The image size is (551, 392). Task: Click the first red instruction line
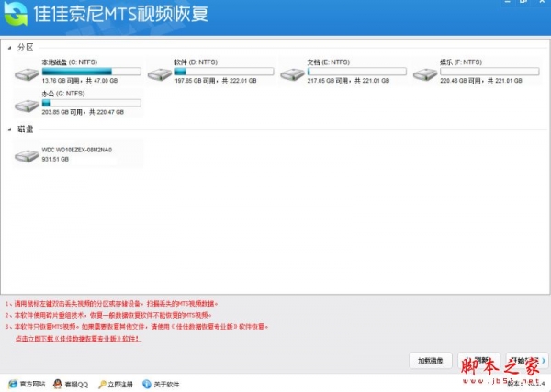[111, 304]
